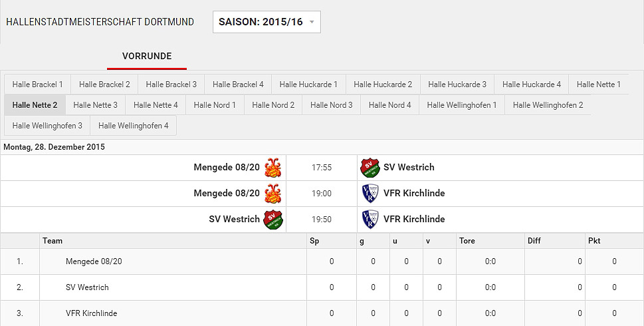Select the VORRUNDE tab

[147, 57]
